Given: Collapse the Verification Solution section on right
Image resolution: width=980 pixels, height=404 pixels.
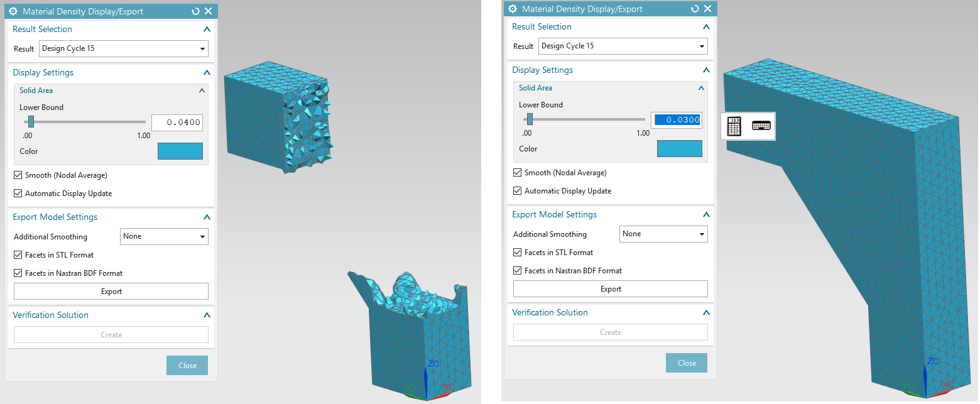Looking at the screenshot, I should coord(706,312).
